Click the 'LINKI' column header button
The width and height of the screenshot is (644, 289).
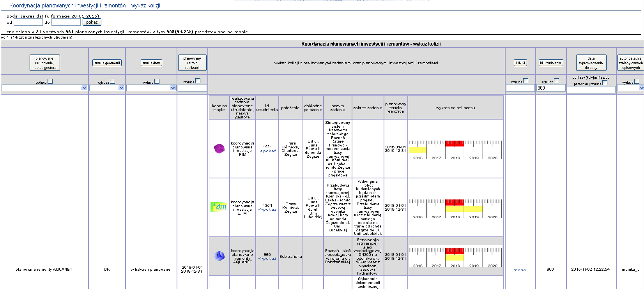pyautogui.click(x=520, y=63)
